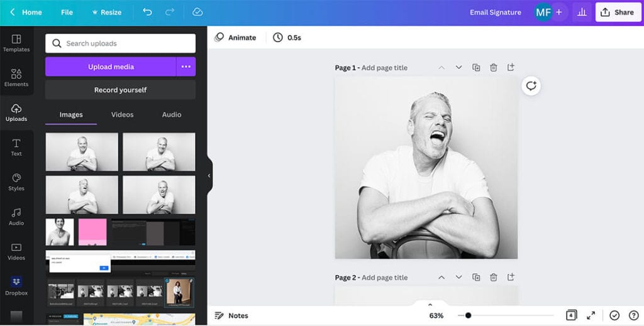This screenshot has height=326, width=644.
Task: Select the pink square upload thumbnail
Action: click(92, 232)
